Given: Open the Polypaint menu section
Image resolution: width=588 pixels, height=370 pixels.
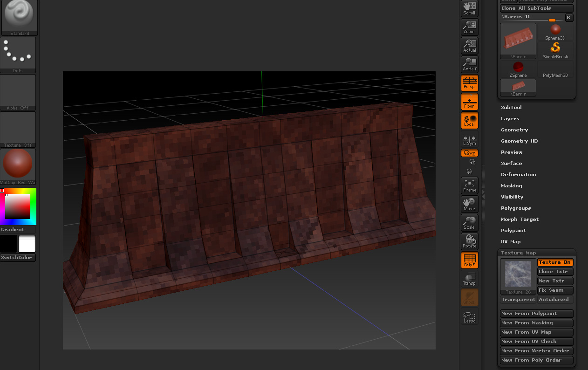Looking at the screenshot, I should click(x=513, y=231).
